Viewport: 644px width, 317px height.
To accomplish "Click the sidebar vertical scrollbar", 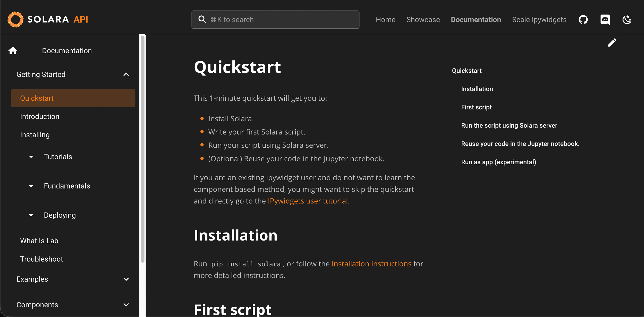I will (x=142, y=149).
